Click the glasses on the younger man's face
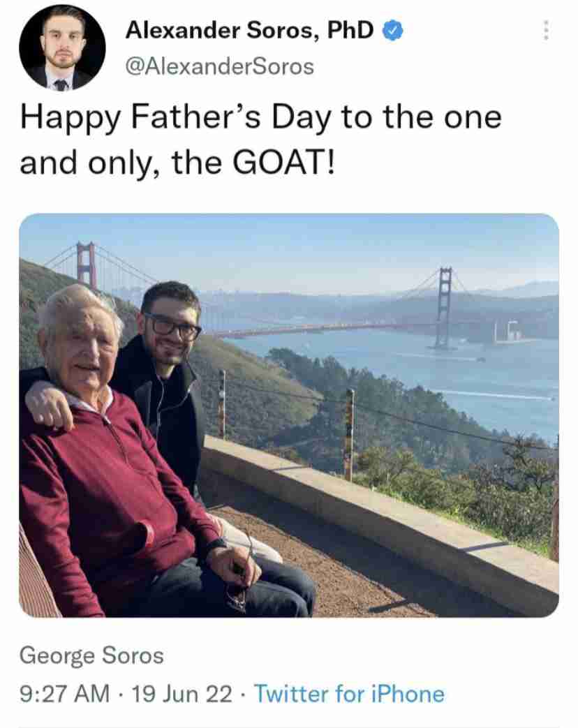The width and height of the screenshot is (578, 728). pyautogui.click(x=172, y=327)
